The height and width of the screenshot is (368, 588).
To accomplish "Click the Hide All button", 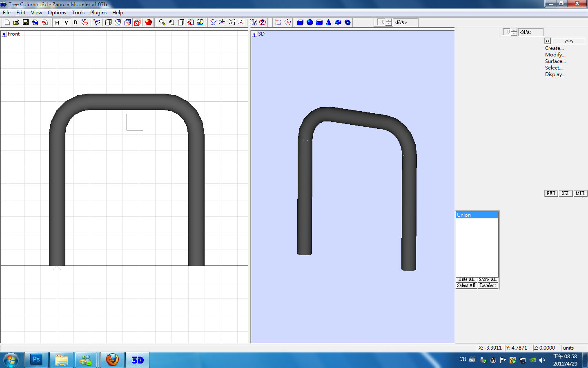I will [466, 280].
